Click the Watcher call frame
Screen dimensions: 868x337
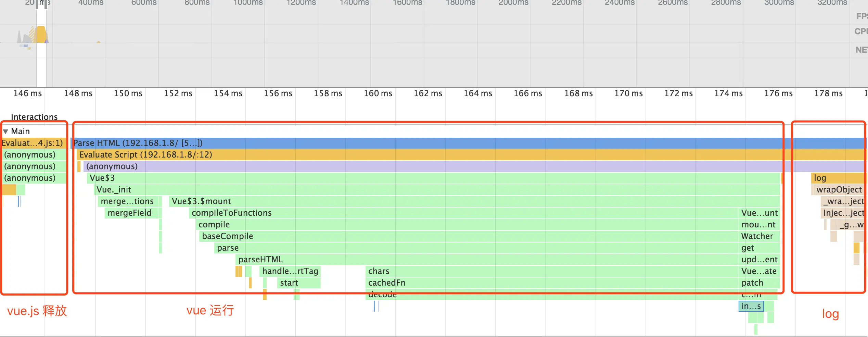click(x=759, y=236)
